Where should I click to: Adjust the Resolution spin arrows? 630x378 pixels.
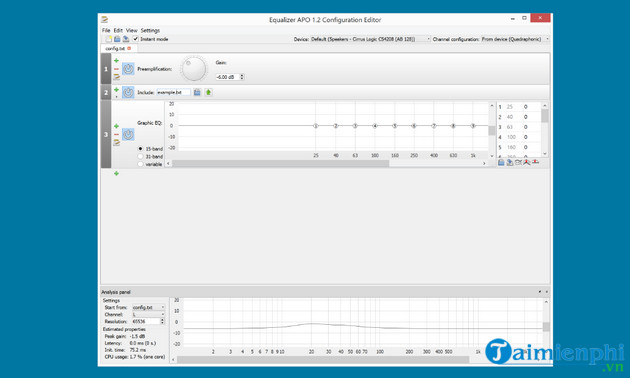click(162, 321)
